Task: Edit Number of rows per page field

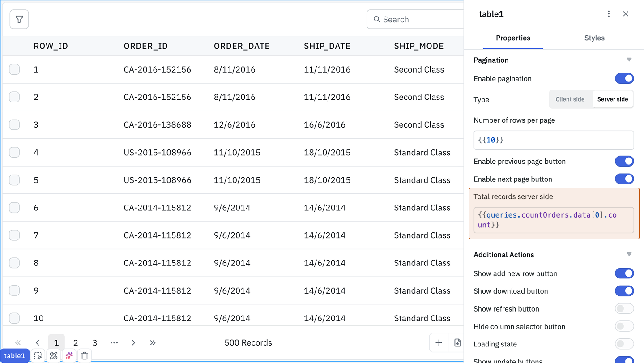Action: tap(554, 140)
